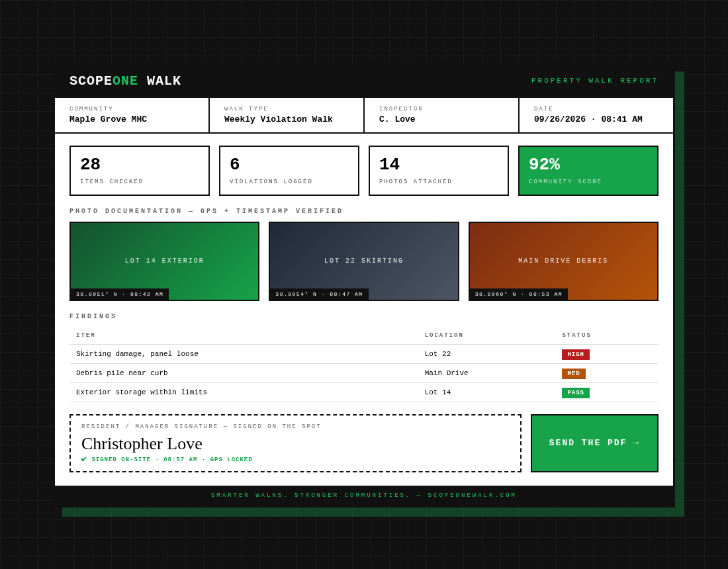
Task: Click the Exterior storage within limits finding
Action: 142,392
